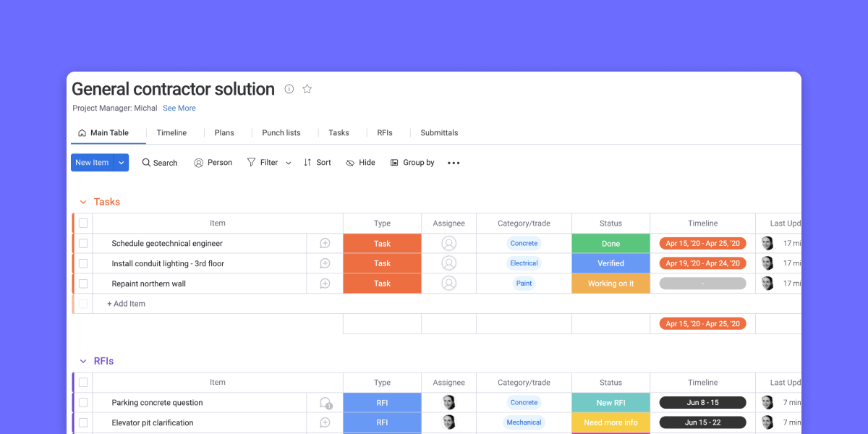Image resolution: width=868 pixels, height=434 pixels.
Task: Select all Tasks with header checkbox
Action: 83,224
